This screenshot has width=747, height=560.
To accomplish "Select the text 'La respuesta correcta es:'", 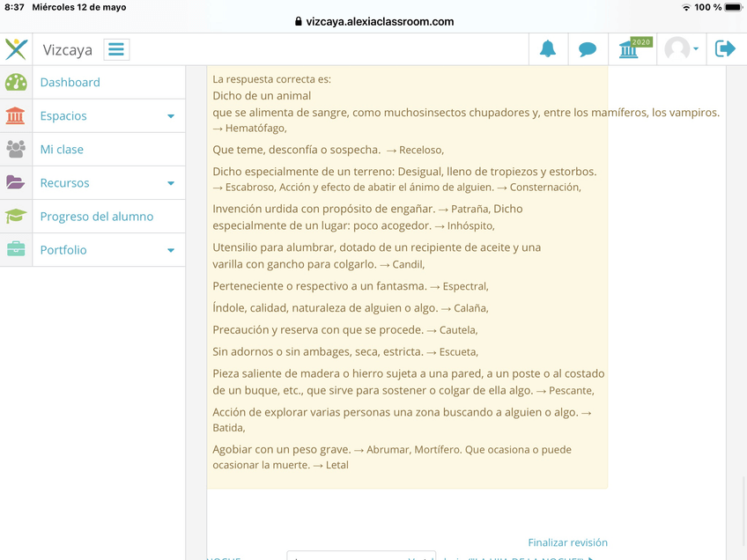I will tap(271, 79).
